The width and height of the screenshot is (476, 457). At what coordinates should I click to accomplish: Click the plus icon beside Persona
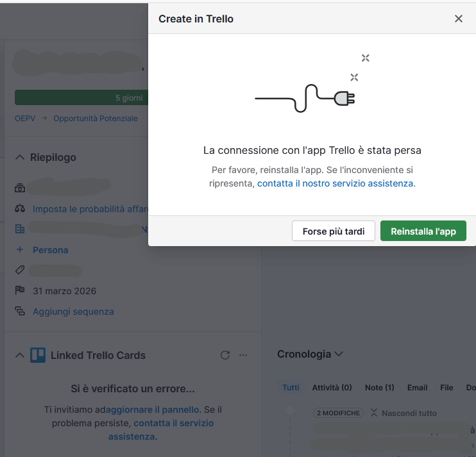20,249
